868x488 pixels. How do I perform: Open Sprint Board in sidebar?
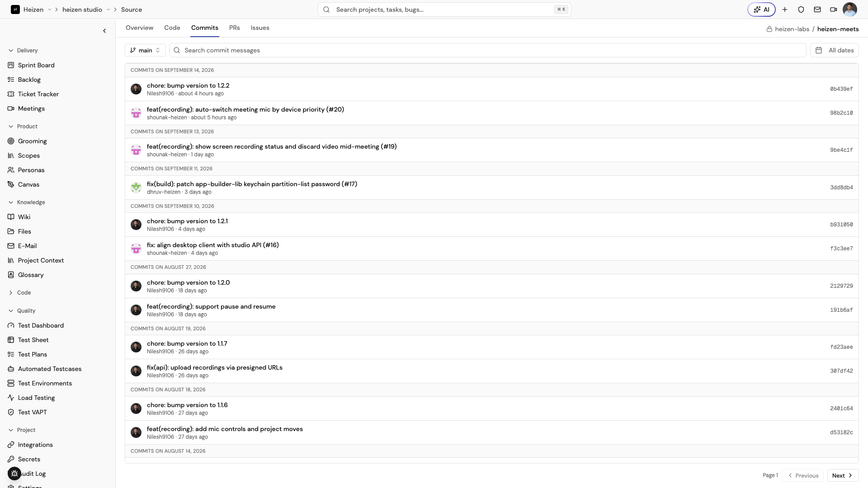click(x=36, y=65)
